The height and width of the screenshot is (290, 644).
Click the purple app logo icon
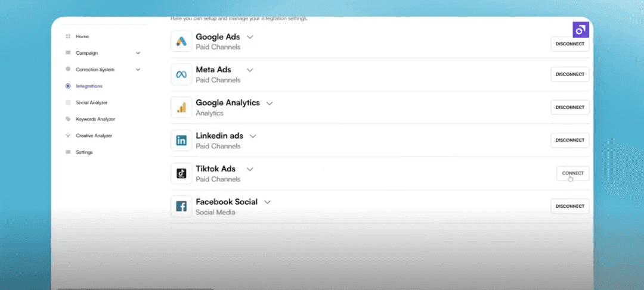[581, 30]
